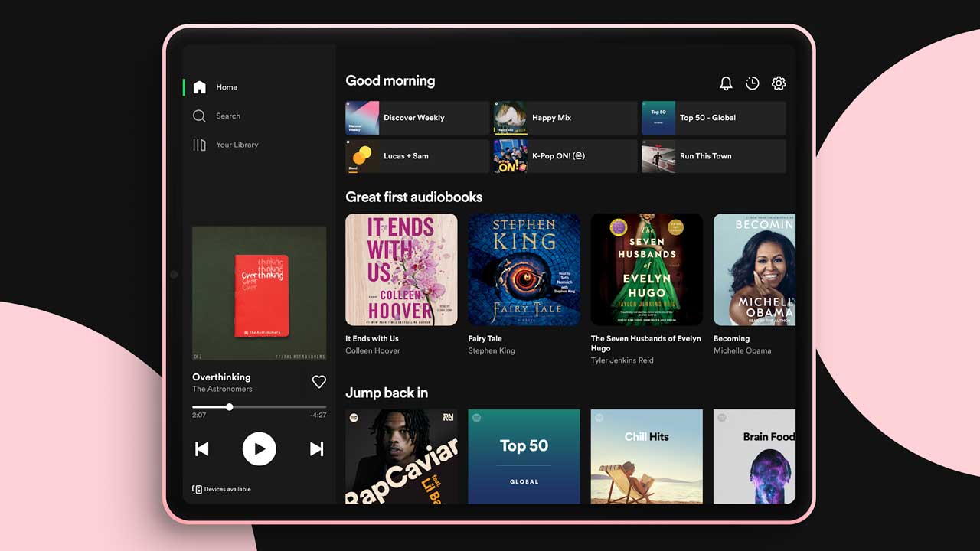
Task: Click the remaining time -4:27
Action: [318, 416]
